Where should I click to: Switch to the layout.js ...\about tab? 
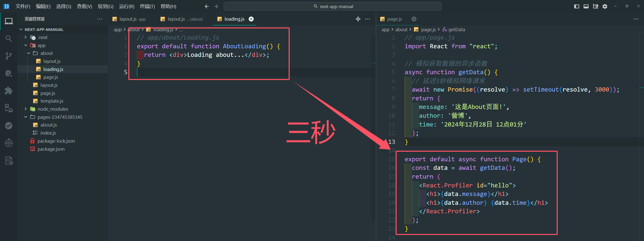point(185,19)
